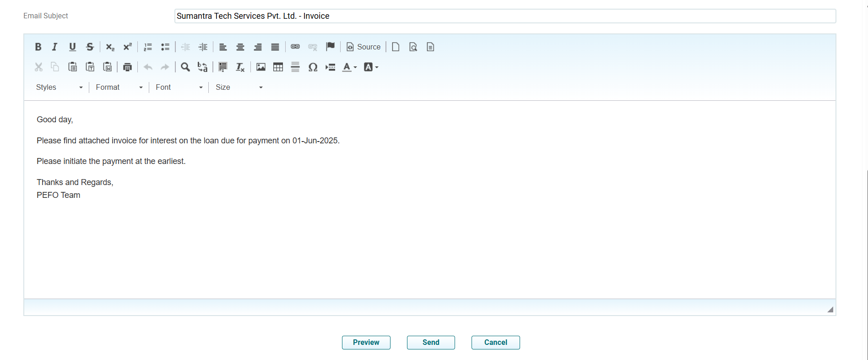Insert an anchor with flag icon
Screen dimensions: 868x360
pyautogui.click(x=330, y=47)
